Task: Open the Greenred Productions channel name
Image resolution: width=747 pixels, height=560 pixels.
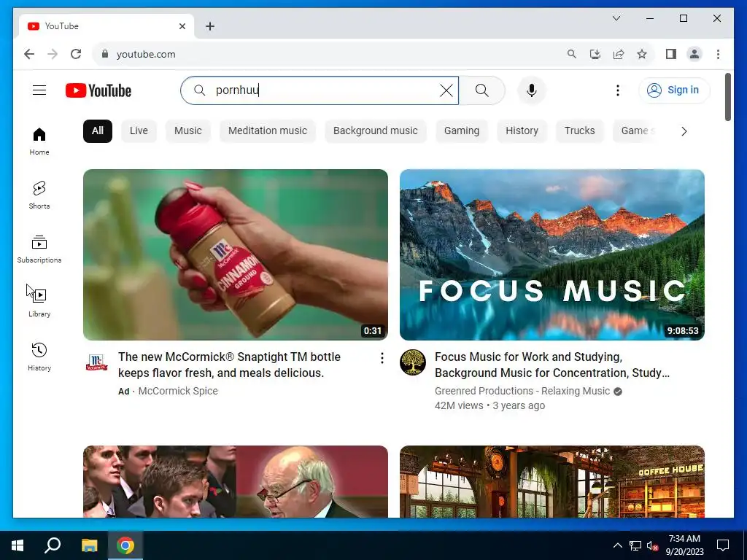Action: 522,391
